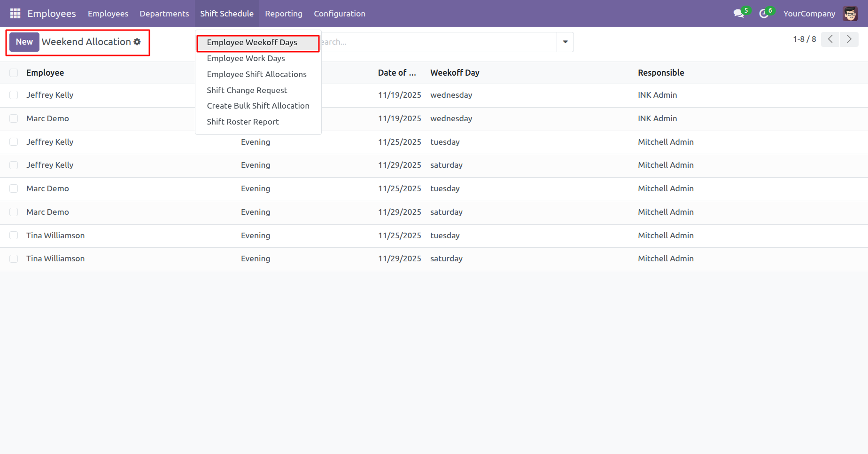Open the activities clock icon

coord(764,14)
